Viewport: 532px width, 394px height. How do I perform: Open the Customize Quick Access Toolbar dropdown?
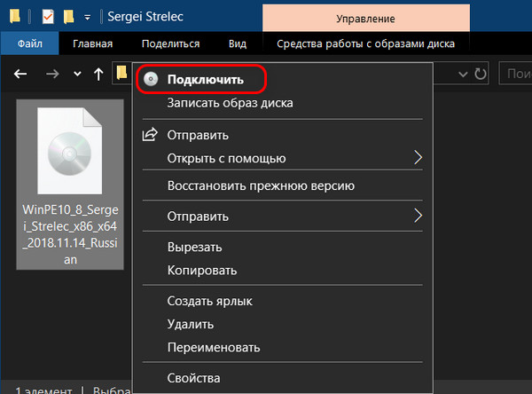click(87, 18)
